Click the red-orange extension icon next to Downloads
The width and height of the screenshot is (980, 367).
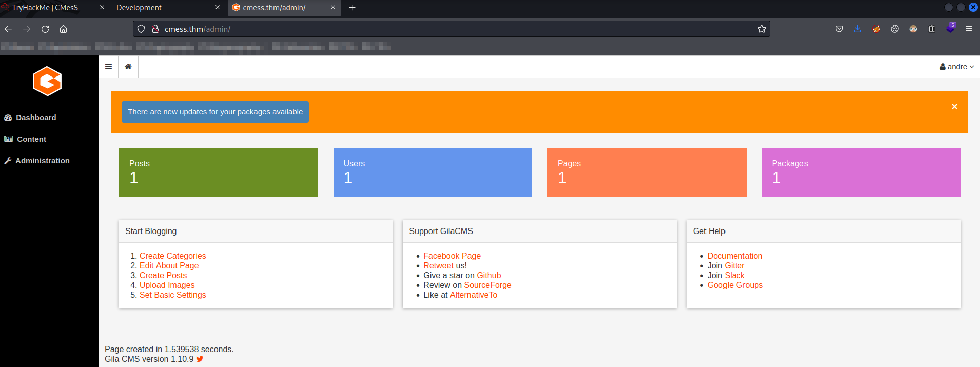click(x=876, y=29)
